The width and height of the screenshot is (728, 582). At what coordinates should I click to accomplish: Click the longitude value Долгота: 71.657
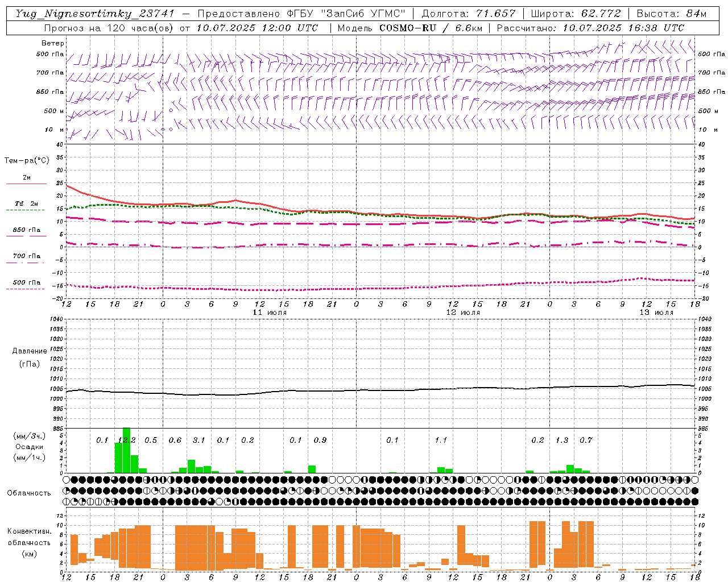click(x=469, y=14)
